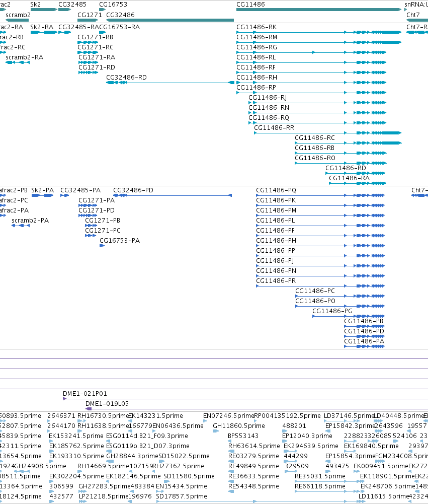Select clone DME1-019L05
This screenshot has width=428, height=504.
107,404
